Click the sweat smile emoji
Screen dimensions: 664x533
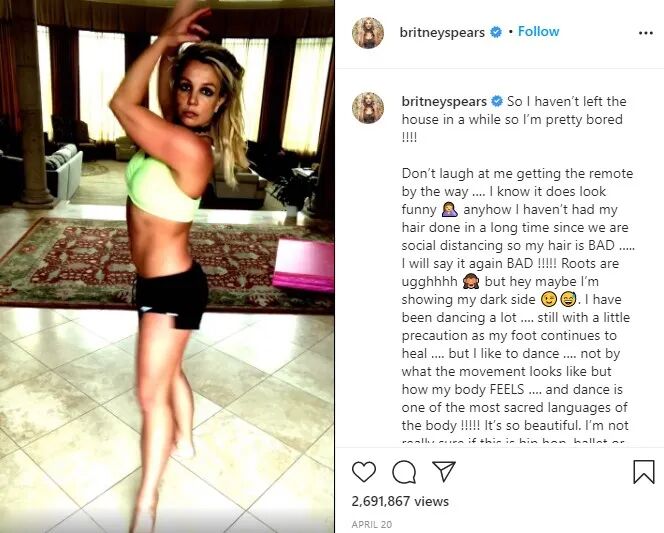(568, 300)
